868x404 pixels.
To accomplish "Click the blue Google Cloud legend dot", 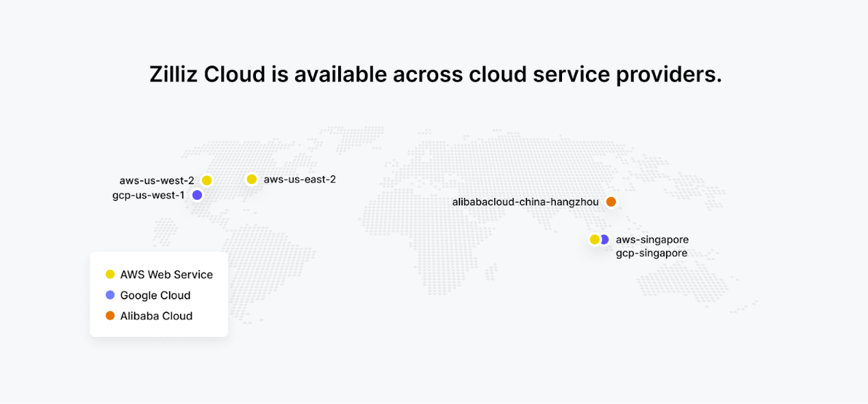I will (x=110, y=295).
